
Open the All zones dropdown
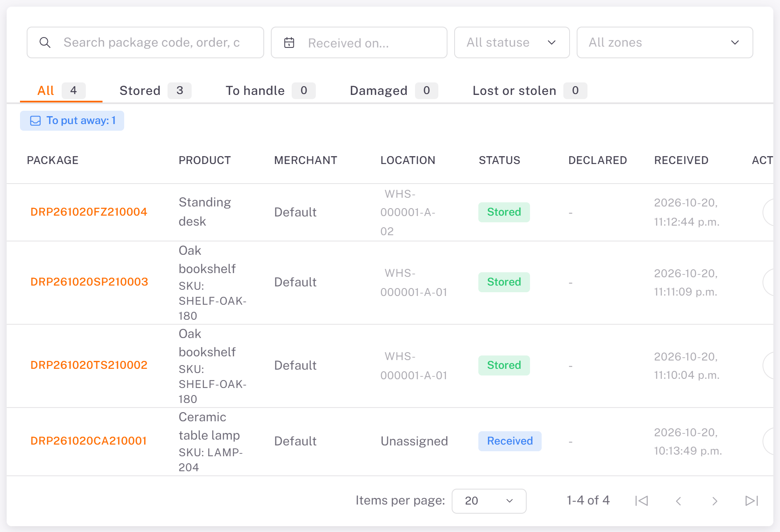[x=665, y=42]
